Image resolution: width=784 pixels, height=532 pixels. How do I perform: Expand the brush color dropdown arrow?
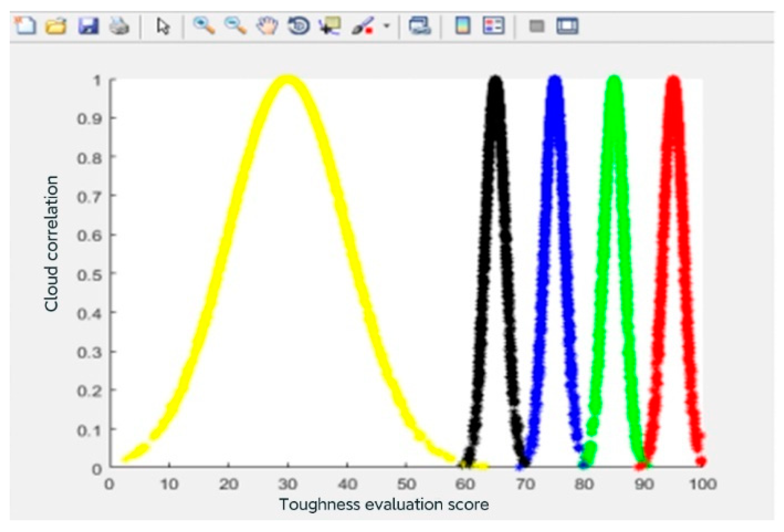click(387, 26)
